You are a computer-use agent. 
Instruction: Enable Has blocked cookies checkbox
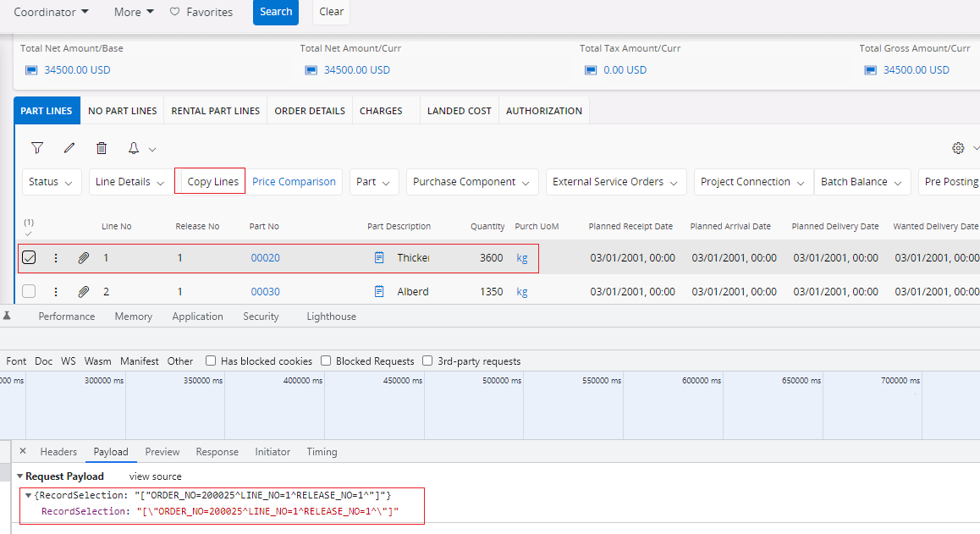211,361
